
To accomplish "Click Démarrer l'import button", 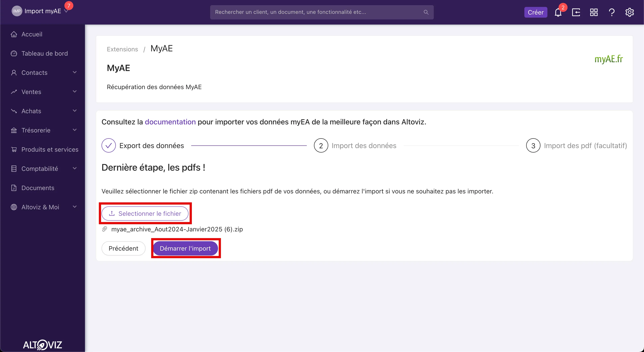I will (185, 248).
